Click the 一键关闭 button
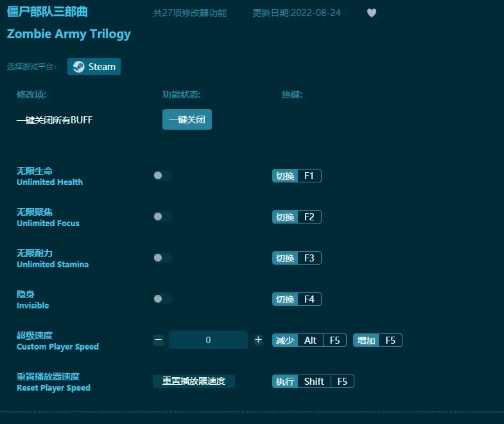Screen dimensions: 504x424 [187, 119]
